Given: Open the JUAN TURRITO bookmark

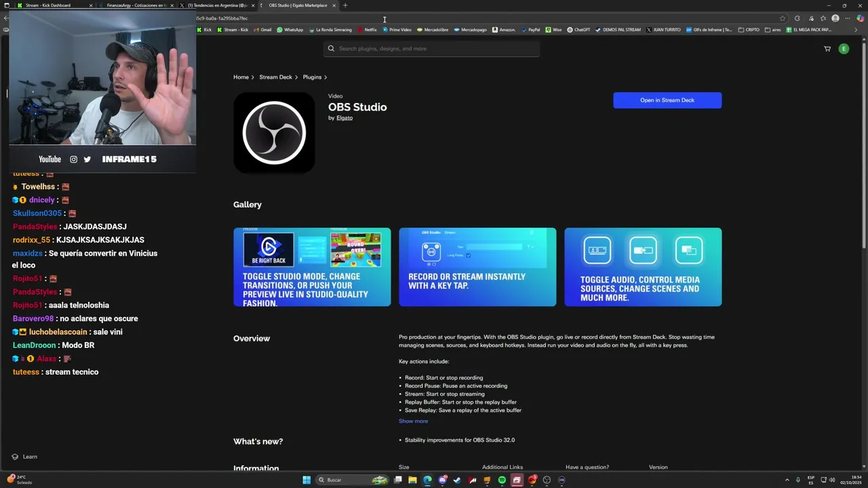Looking at the screenshot, I should click(x=663, y=30).
